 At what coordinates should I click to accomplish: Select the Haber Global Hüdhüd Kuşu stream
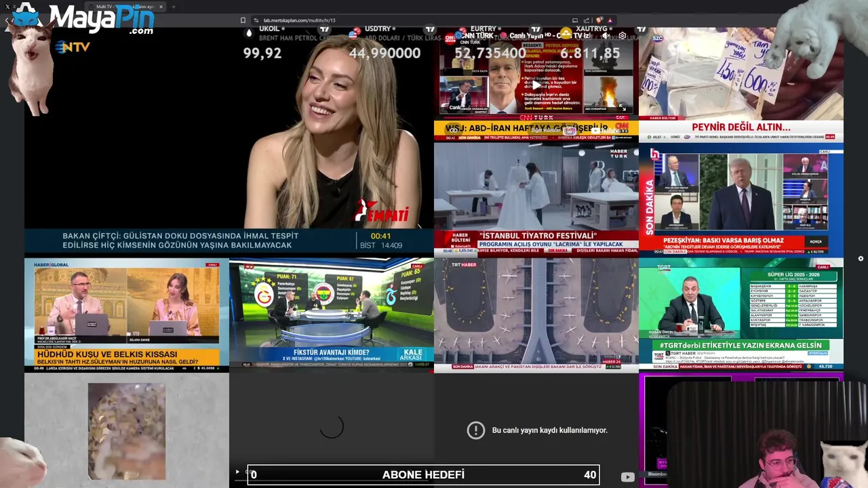coord(126,314)
